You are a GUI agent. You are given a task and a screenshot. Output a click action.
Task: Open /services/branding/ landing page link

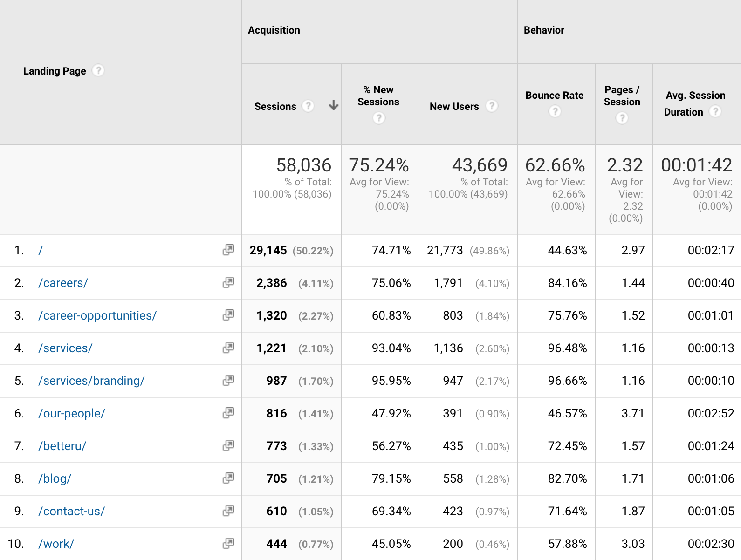91,381
